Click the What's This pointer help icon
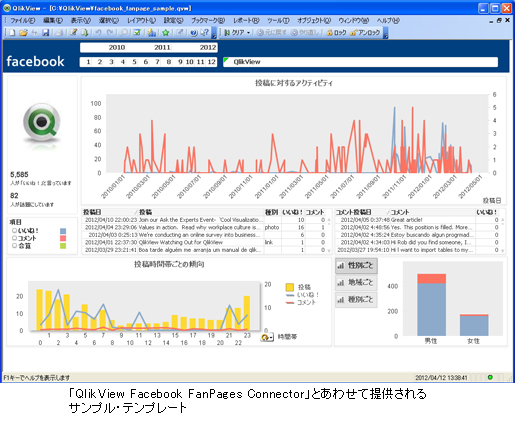515x422 pixels. coord(205,32)
